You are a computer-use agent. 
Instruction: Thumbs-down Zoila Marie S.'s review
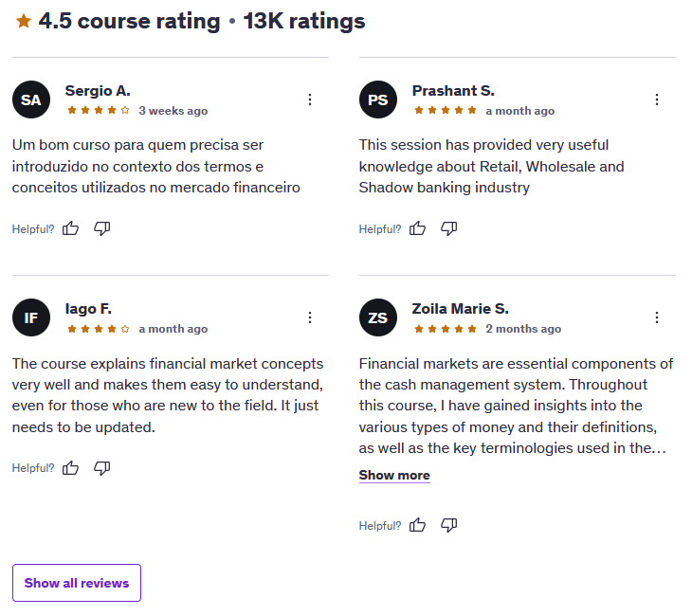coord(448,525)
